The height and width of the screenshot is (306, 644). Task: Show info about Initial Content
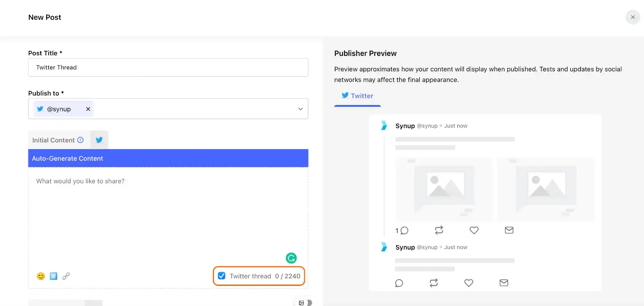click(x=80, y=140)
